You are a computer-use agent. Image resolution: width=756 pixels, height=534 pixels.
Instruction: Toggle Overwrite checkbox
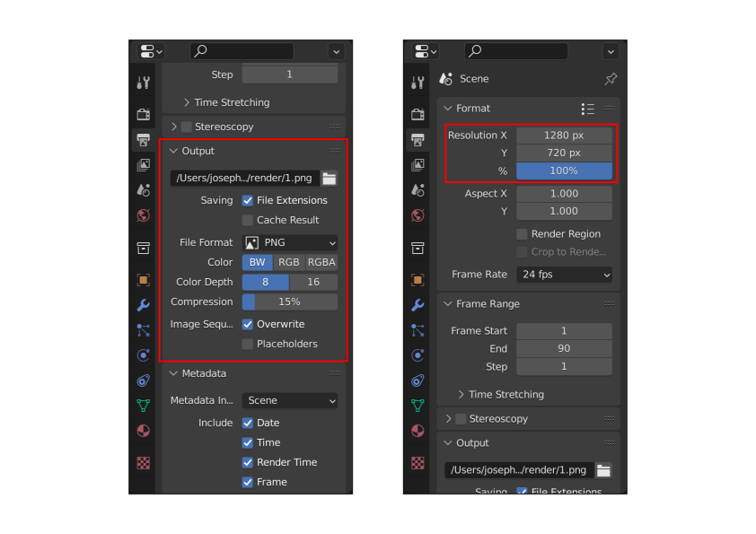tap(247, 324)
